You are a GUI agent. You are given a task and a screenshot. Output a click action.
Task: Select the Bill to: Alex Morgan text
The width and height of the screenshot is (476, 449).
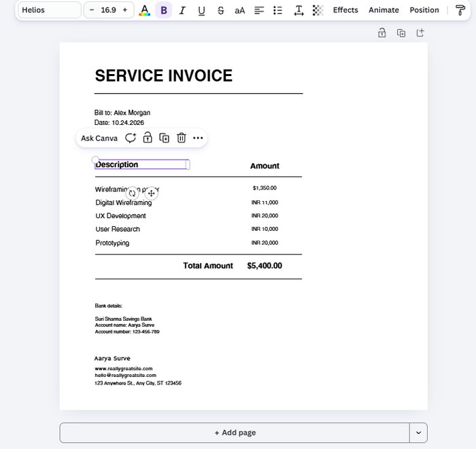click(x=122, y=113)
